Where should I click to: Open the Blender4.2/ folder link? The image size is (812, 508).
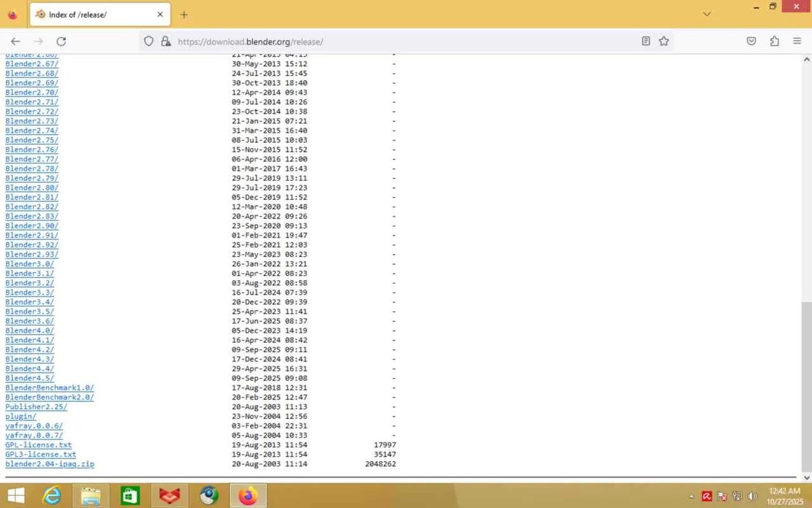click(x=30, y=350)
